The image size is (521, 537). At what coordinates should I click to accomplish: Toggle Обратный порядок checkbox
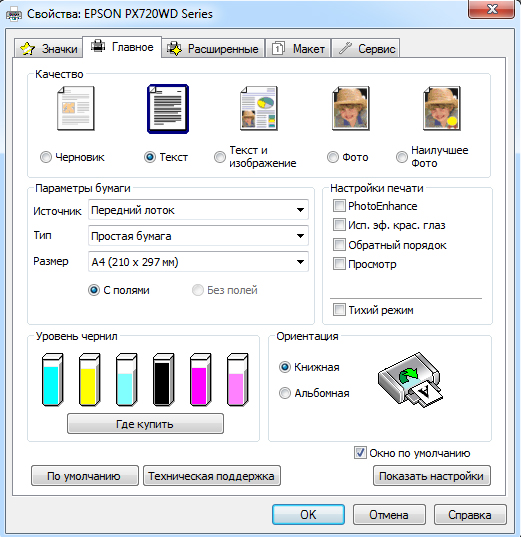coord(339,245)
